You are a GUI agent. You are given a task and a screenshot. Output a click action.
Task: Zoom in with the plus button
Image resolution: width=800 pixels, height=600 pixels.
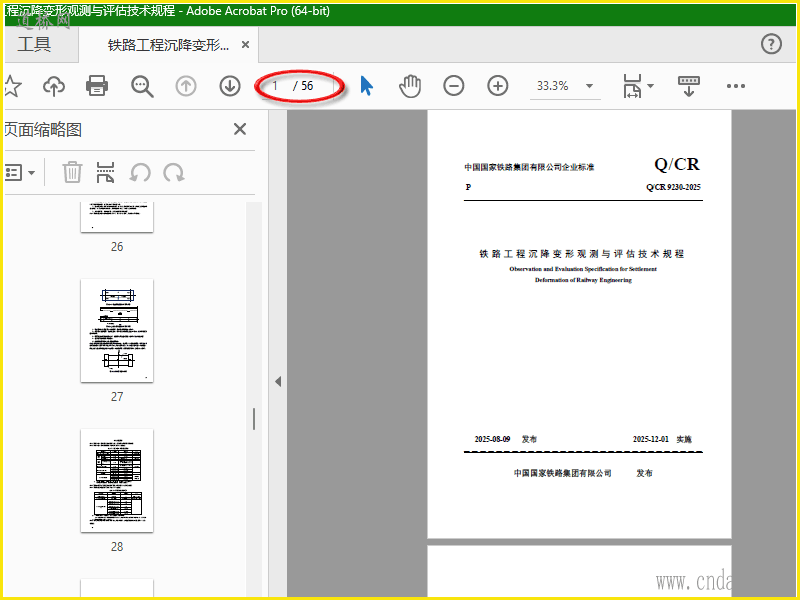(497, 86)
